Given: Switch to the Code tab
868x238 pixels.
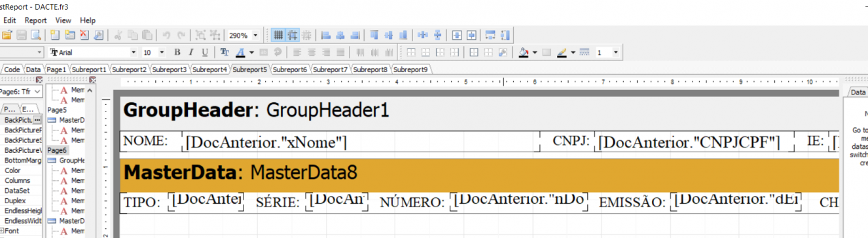Looking at the screenshot, I should (12, 69).
